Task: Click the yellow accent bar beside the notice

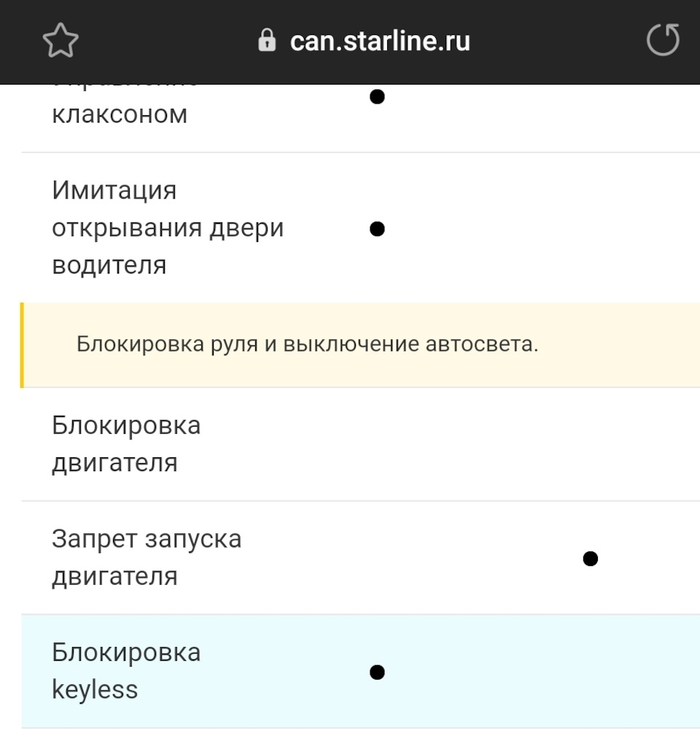Action: tap(23, 345)
